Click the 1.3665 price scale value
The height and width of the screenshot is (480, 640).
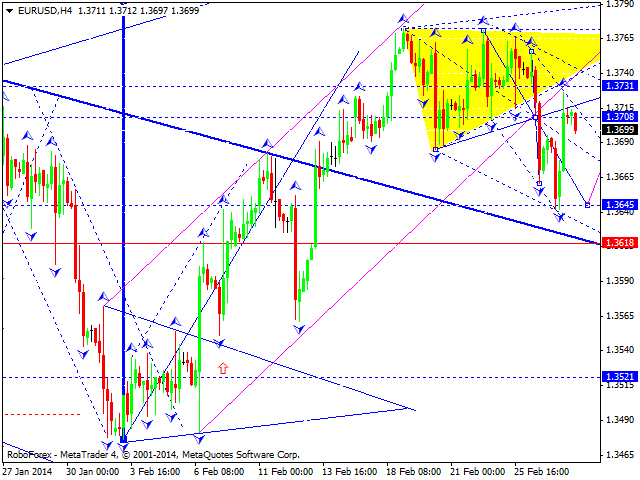[x=620, y=177]
